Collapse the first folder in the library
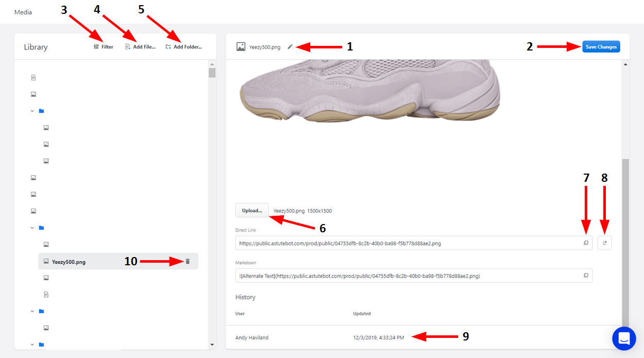The image size is (644, 358). 32,111
